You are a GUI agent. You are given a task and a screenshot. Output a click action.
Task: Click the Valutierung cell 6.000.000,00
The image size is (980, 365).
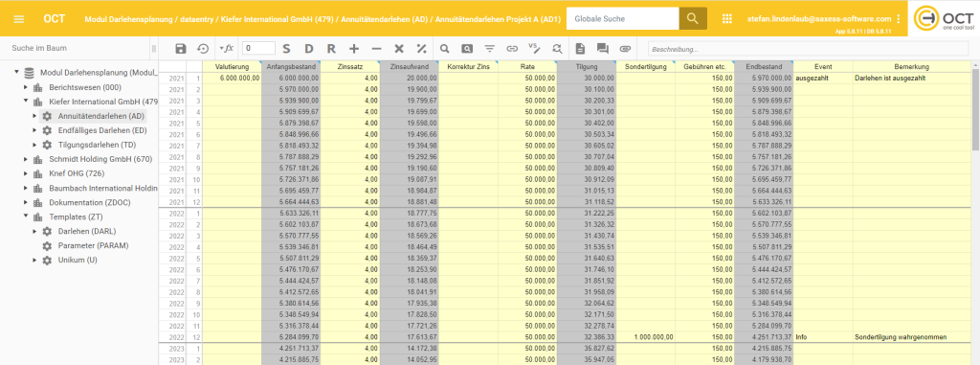[232, 79]
